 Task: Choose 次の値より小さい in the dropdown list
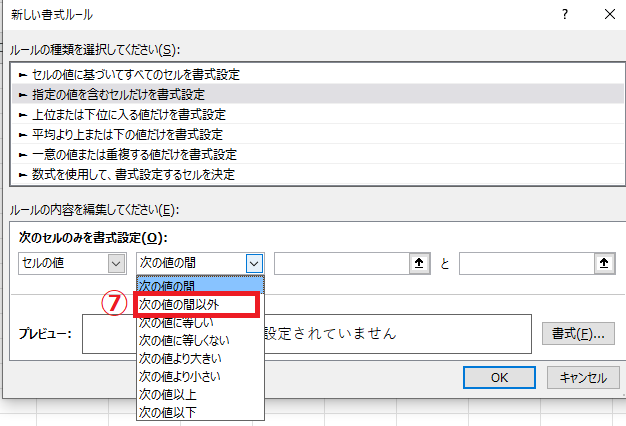coord(200,376)
